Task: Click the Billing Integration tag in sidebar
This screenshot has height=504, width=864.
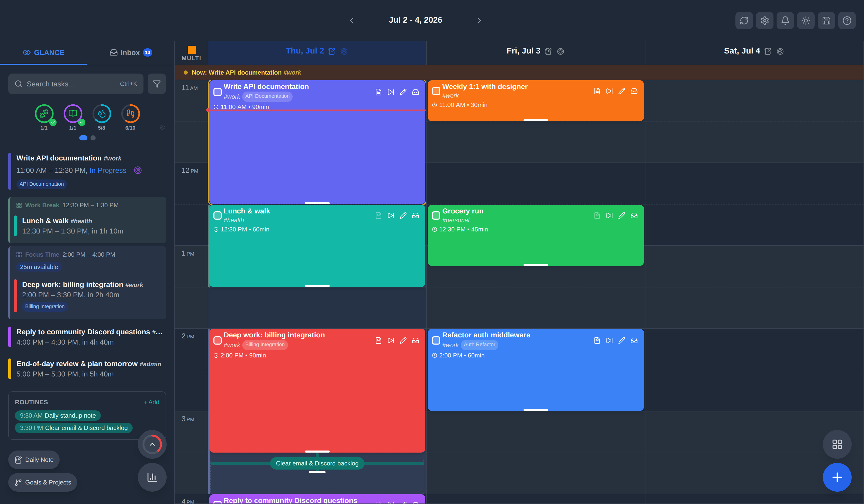Action: (x=44, y=307)
